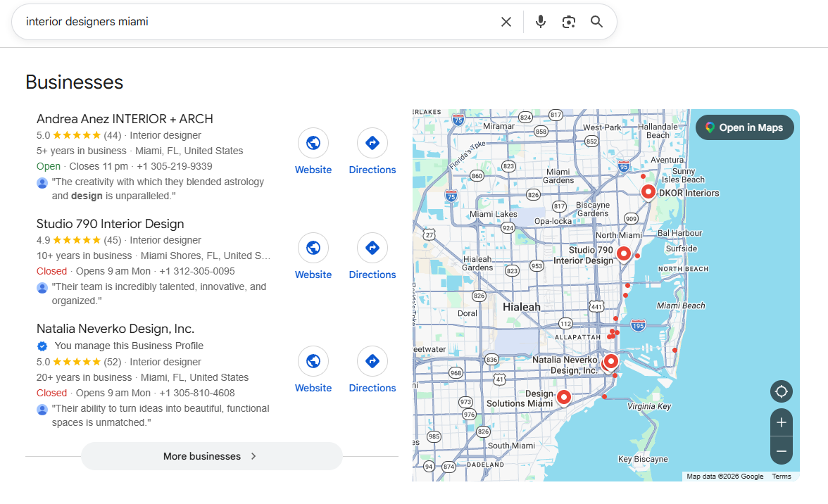
Task: Click phone number +1 305-810-4608
Action: point(197,393)
